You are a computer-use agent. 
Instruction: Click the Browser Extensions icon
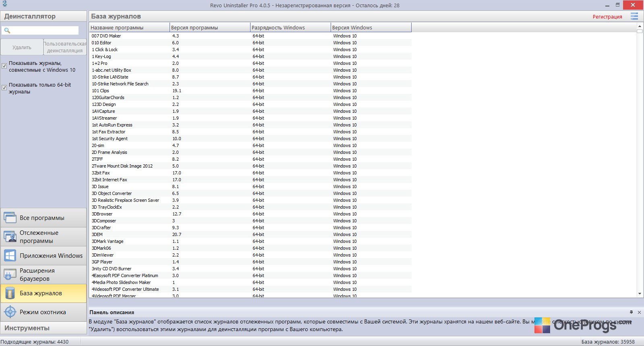tap(10, 275)
